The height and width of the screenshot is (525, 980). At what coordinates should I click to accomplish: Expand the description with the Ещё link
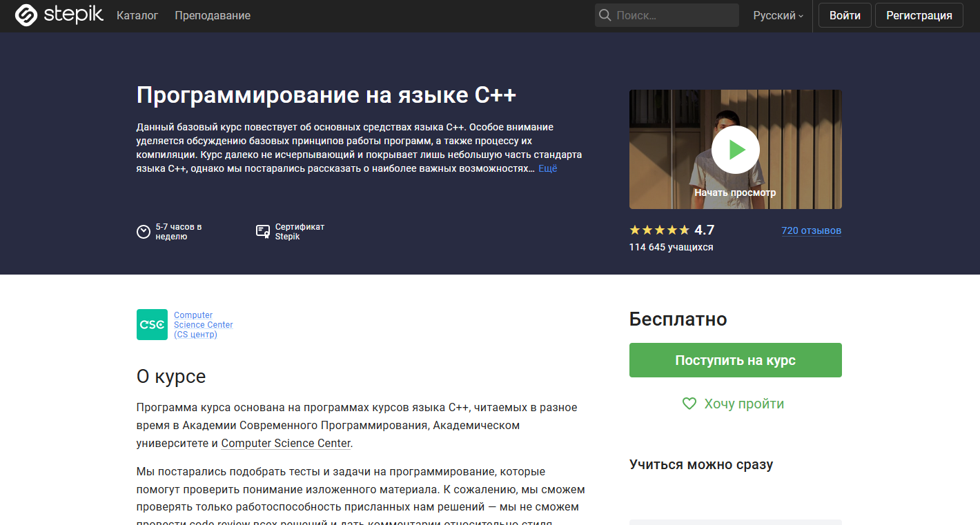547,168
